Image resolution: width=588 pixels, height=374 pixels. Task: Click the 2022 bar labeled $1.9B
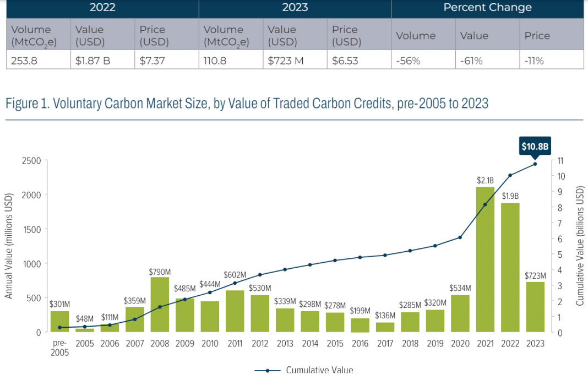click(x=510, y=268)
